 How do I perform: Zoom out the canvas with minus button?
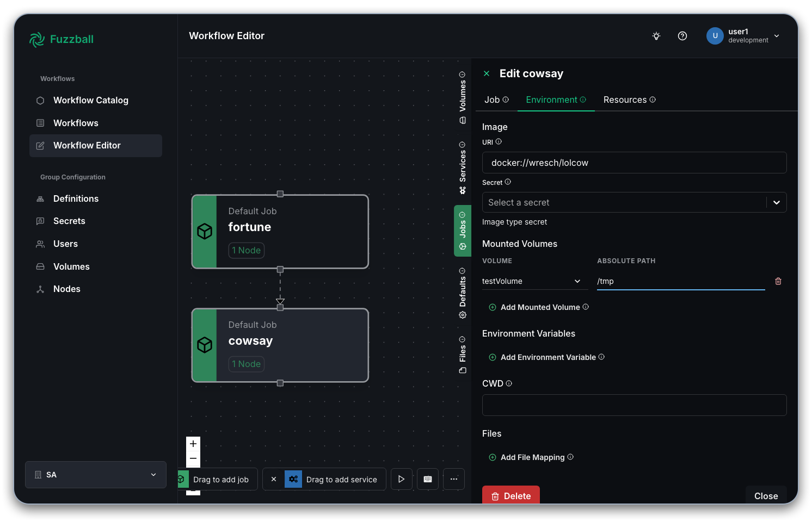tap(193, 458)
